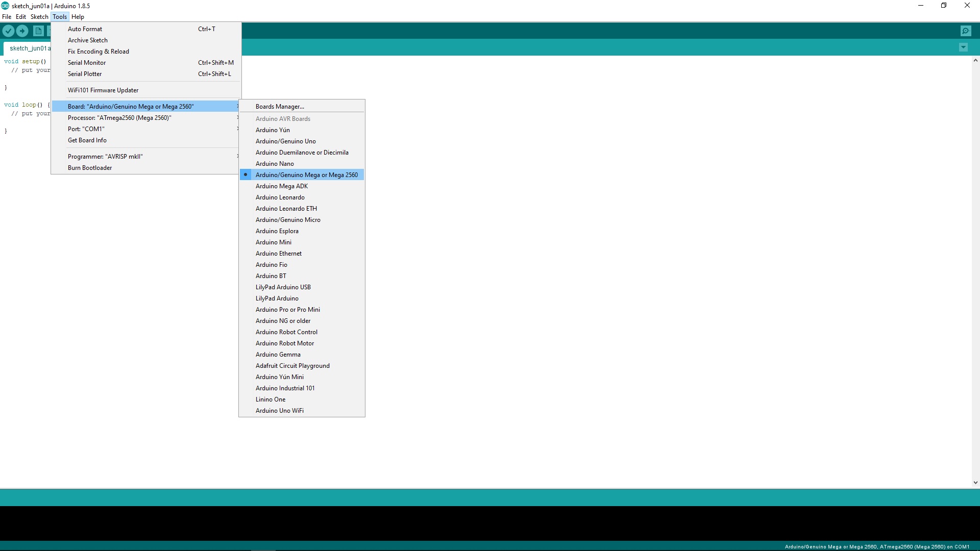Select Arduino NG or older
The width and height of the screenshot is (980, 551).
(302, 321)
